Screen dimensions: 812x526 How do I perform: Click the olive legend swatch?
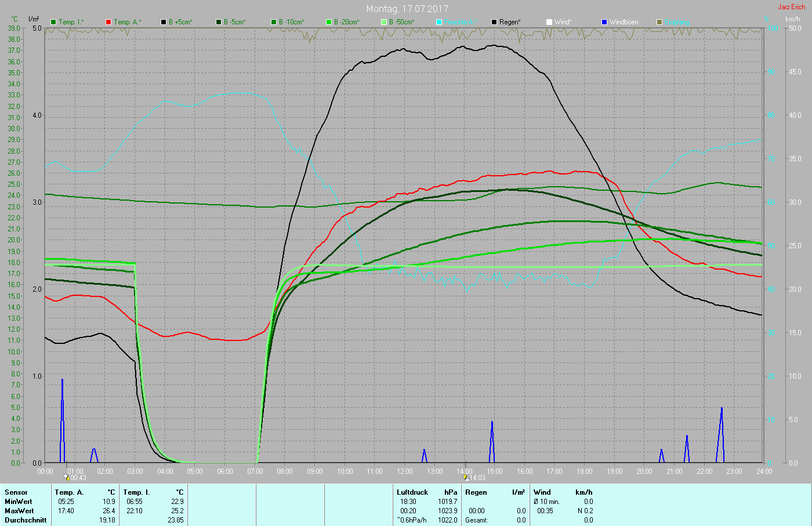coord(659,22)
